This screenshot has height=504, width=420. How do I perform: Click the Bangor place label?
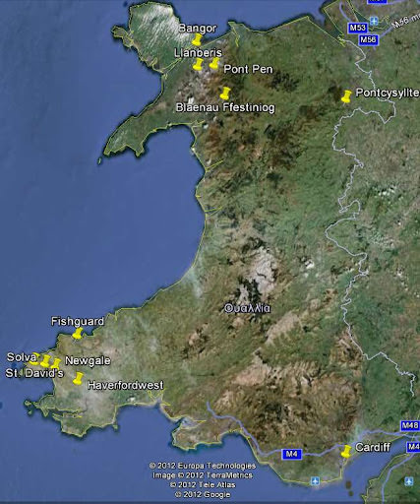pyautogui.click(x=198, y=29)
